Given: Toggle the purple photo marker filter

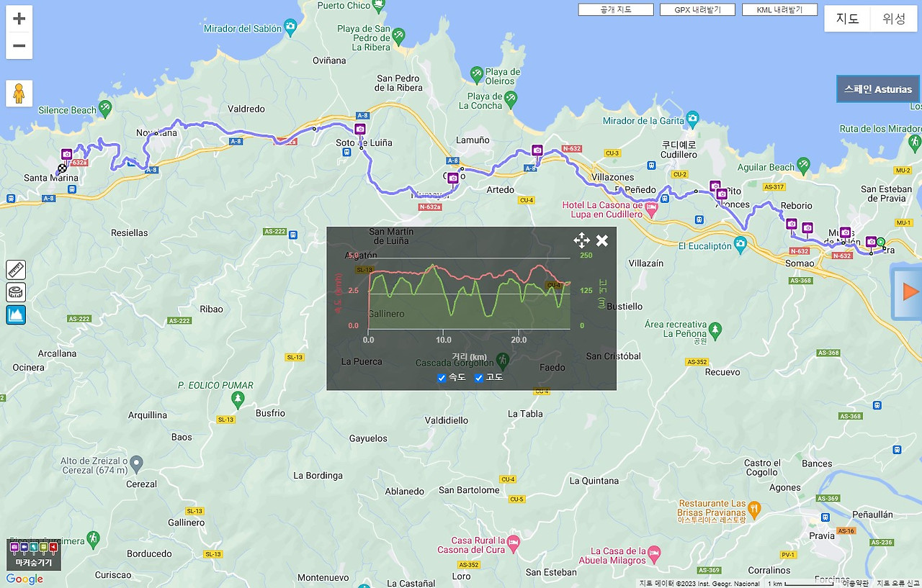Looking at the screenshot, I should pos(14,548).
